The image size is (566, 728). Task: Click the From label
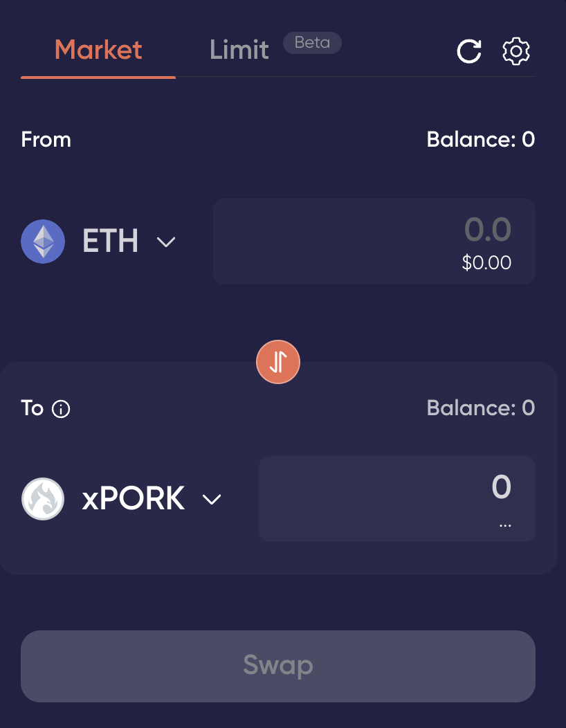click(46, 140)
